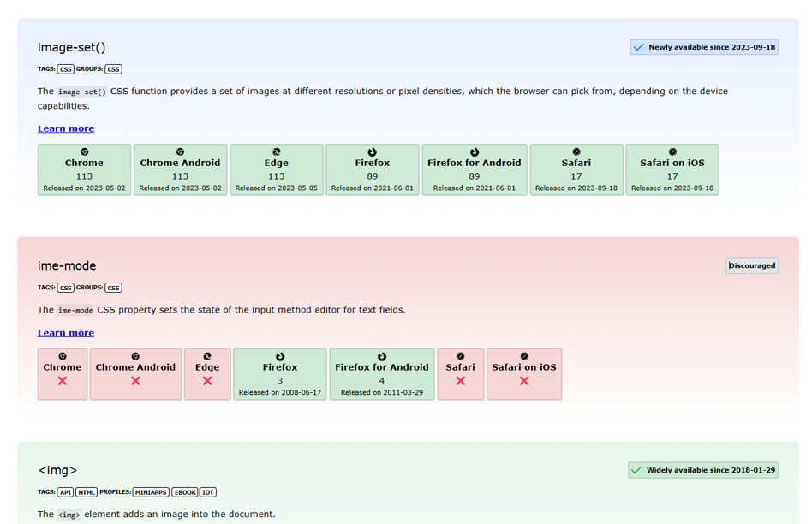Click the Edge icon in image-set() section
Screen dimensions: 812x524
pyautogui.click(x=277, y=152)
